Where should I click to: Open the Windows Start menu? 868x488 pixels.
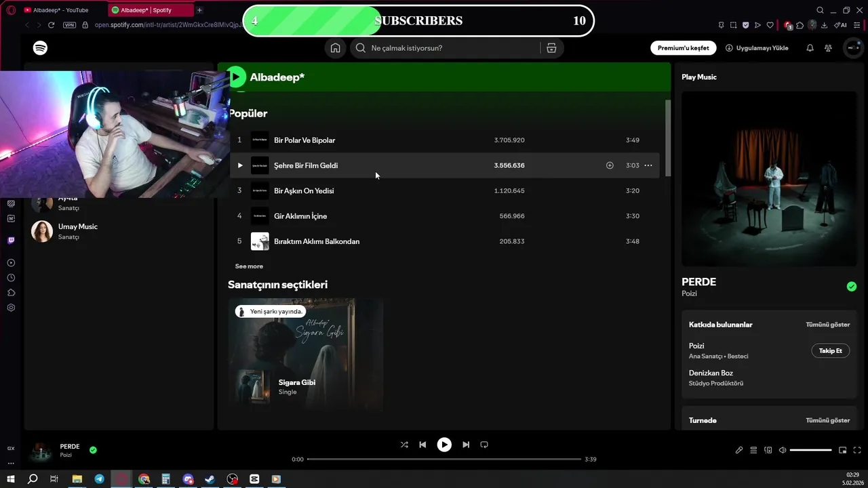click(x=11, y=479)
